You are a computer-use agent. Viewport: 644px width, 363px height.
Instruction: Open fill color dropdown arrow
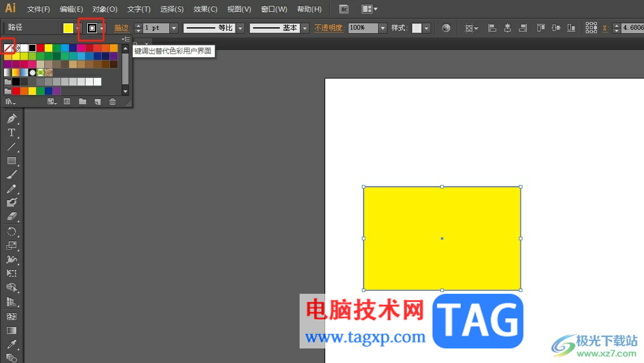(78, 28)
